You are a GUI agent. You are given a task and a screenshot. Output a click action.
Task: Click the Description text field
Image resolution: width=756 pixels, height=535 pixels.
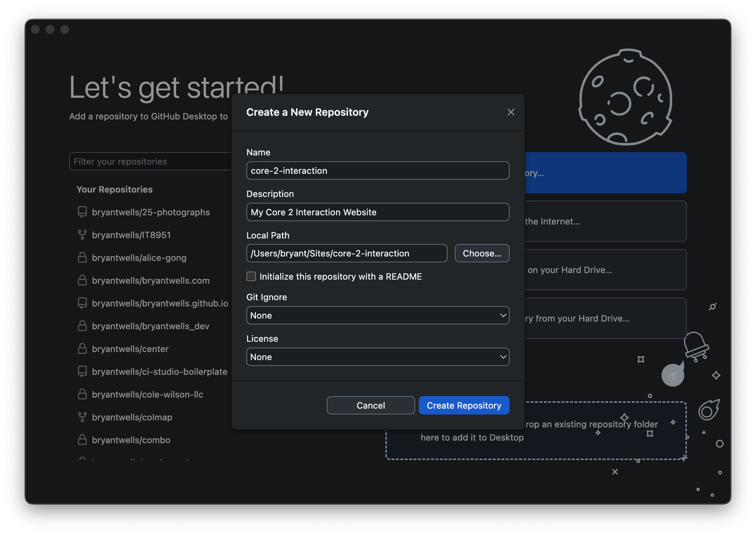[x=378, y=212]
